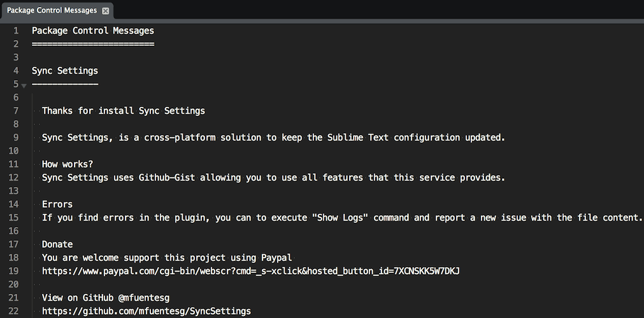The width and height of the screenshot is (644, 318).
Task: Click the "Github-Gist" word on line 12
Action: tap(167, 177)
